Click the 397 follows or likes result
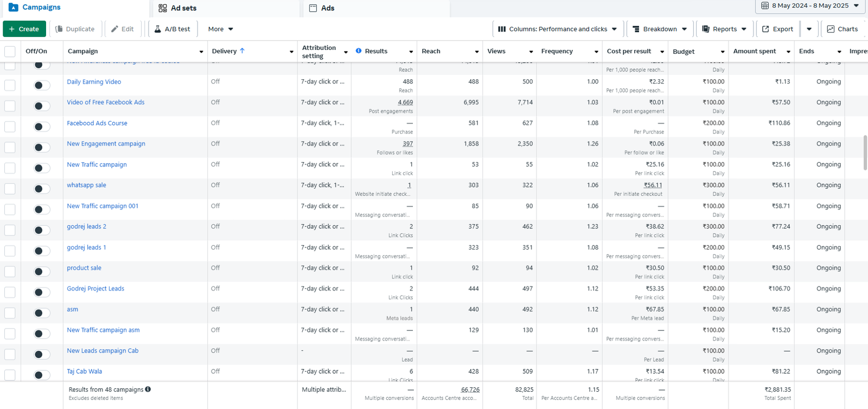The width and height of the screenshot is (868, 409). (408, 144)
